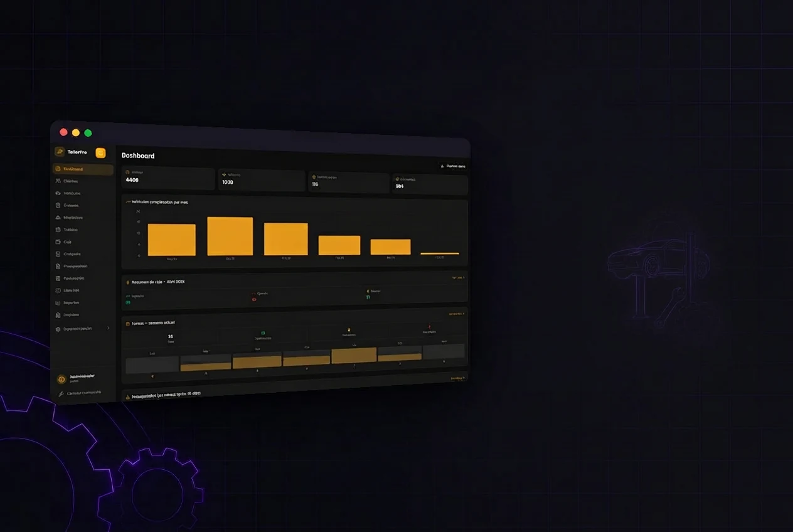Open the Reportes sidebar item with chart icon
This screenshot has width=793, height=532.
(83, 302)
